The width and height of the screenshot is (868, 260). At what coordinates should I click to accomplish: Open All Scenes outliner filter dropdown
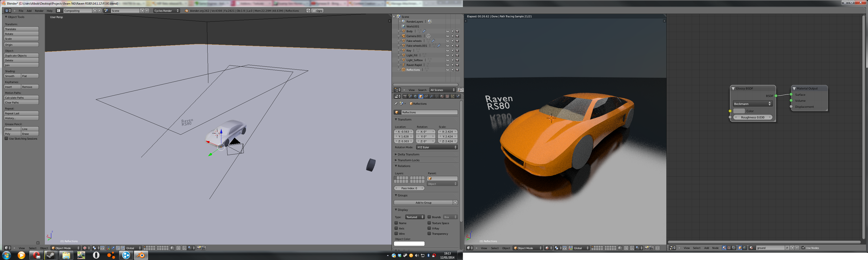443,90
